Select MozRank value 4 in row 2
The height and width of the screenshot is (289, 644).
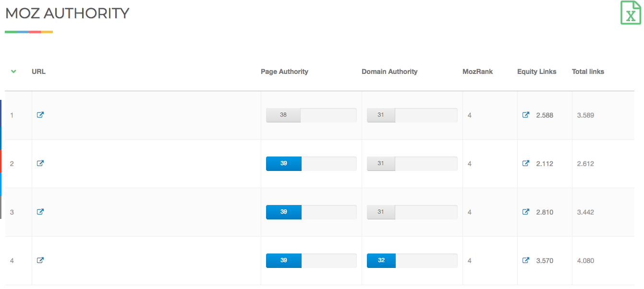tap(469, 164)
